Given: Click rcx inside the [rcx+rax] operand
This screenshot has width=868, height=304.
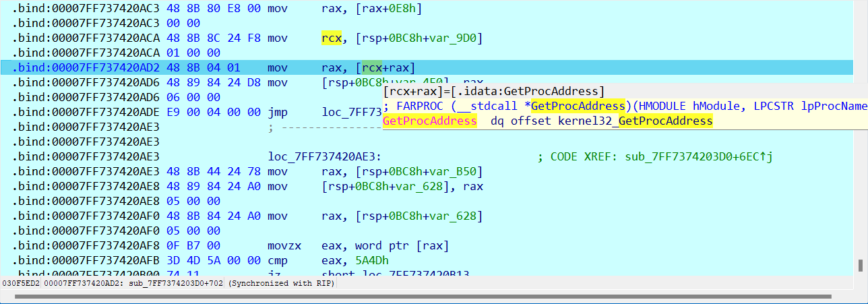Looking at the screenshot, I should (x=371, y=67).
